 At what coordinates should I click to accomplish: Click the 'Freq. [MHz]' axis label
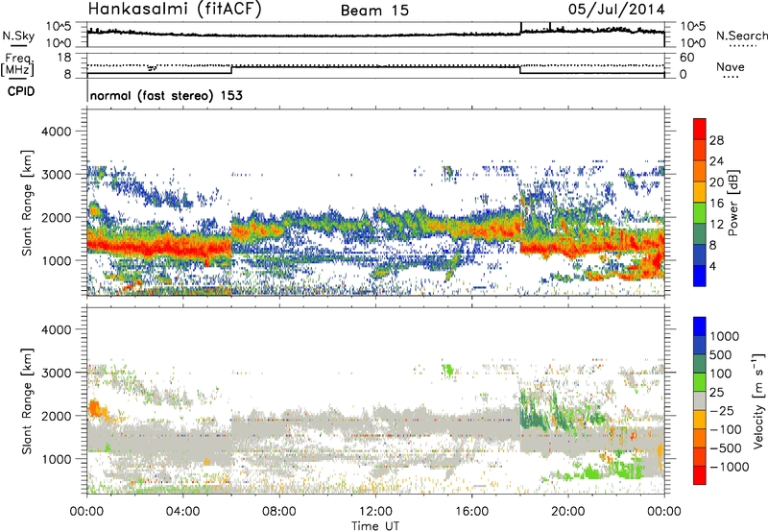pos(17,64)
